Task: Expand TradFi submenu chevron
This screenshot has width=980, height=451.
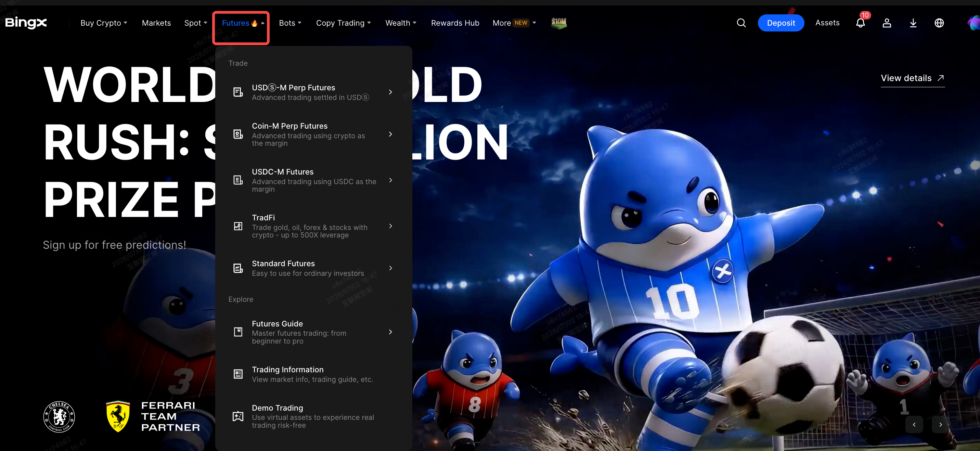Action: (390, 226)
